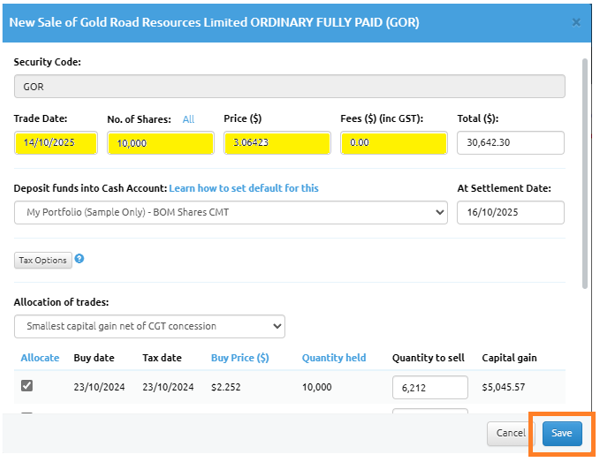The height and width of the screenshot is (462, 603).
Task: Click the Total ($) amount field
Action: click(510, 143)
